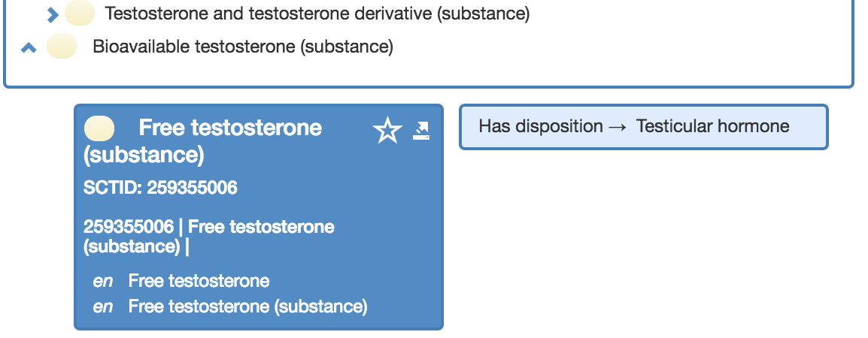The height and width of the screenshot is (338, 868).
Task: Click the arrow in Has disposition relationship
Action: (618, 127)
